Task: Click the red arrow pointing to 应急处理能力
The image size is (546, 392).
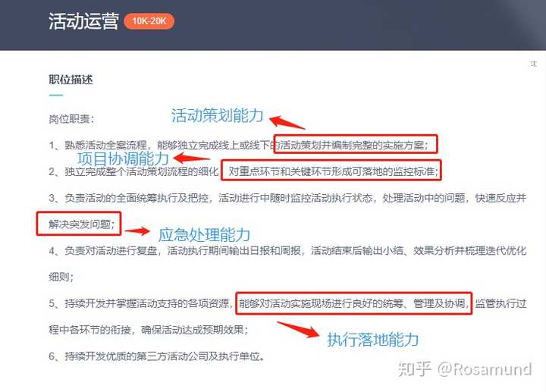Action: tap(137, 230)
